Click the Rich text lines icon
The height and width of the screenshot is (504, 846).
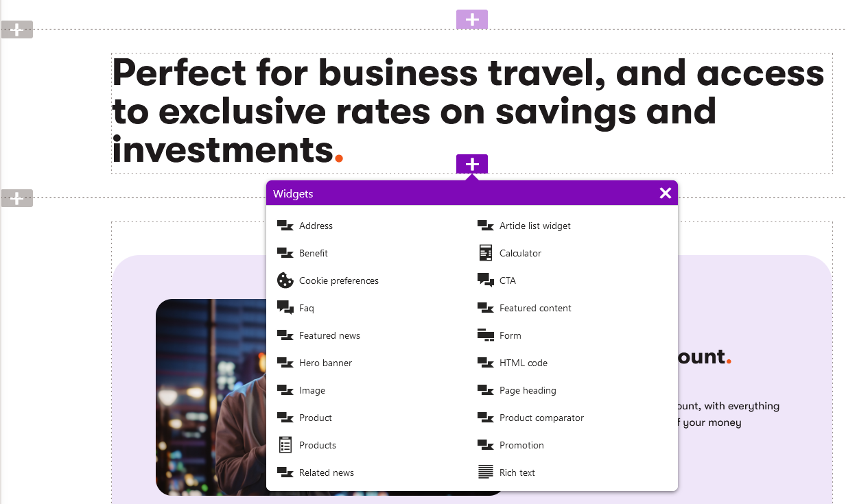coord(486,472)
